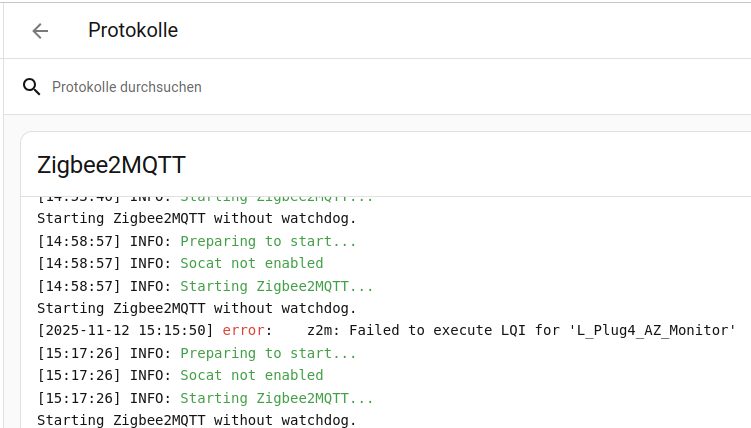751x428 pixels.
Task: Click the last 'Starting Zigbee2MQTT without watchdog.' line
Action: [197, 420]
